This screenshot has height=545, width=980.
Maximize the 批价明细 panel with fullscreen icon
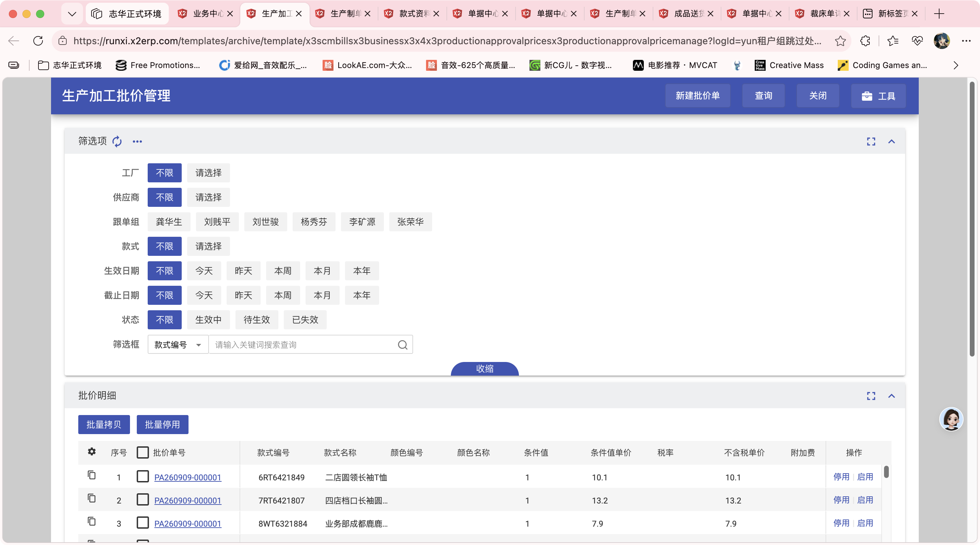(x=871, y=396)
